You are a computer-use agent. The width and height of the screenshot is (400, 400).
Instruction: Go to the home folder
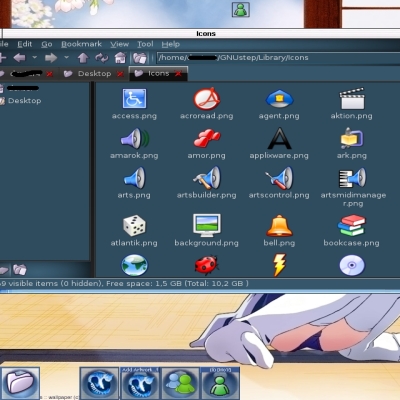[x=120, y=58]
